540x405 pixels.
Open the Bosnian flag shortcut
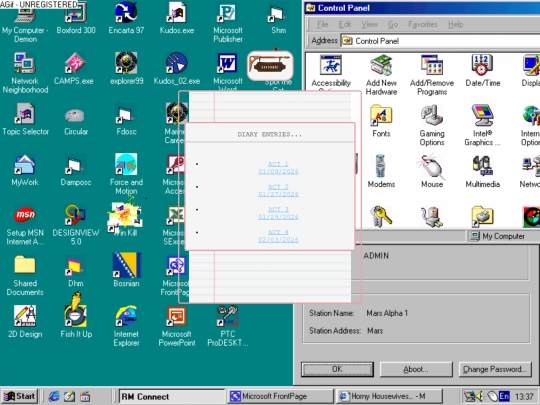click(126, 270)
